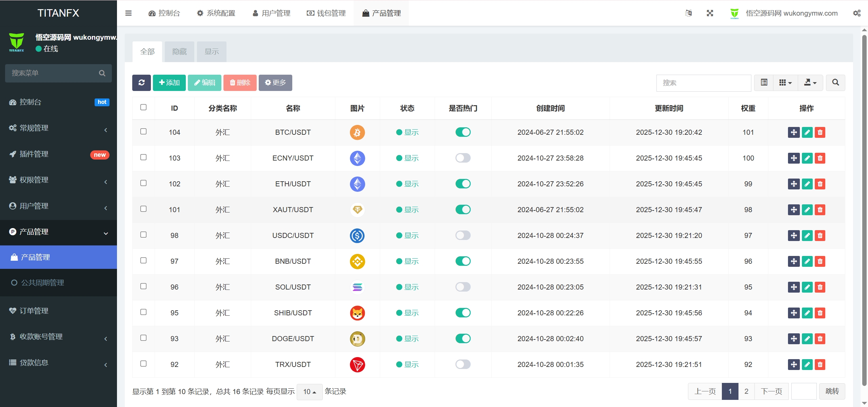Open the BNB/USDT coin image thumbnail
The height and width of the screenshot is (407, 868).
357,261
